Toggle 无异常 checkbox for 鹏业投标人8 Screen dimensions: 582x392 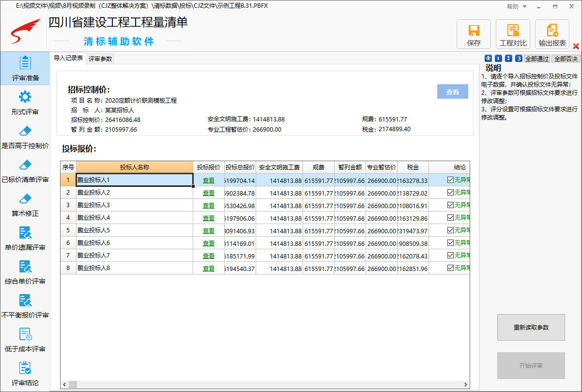coord(451,268)
